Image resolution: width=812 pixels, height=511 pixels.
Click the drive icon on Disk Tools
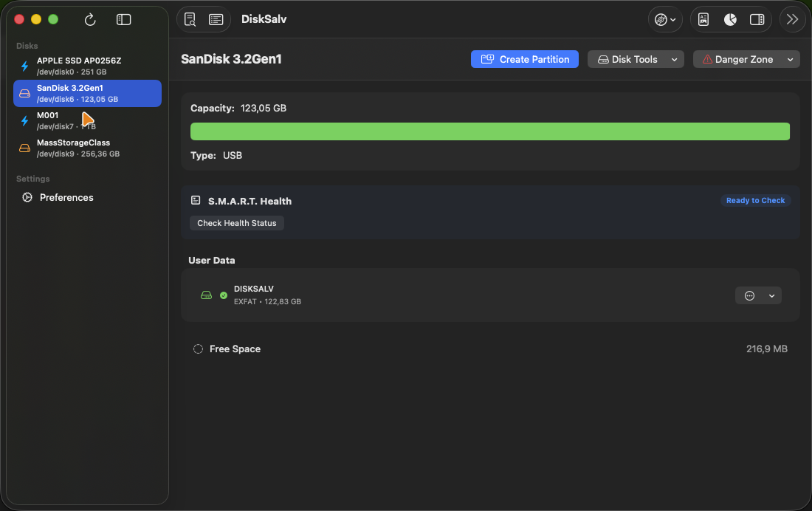coord(603,60)
